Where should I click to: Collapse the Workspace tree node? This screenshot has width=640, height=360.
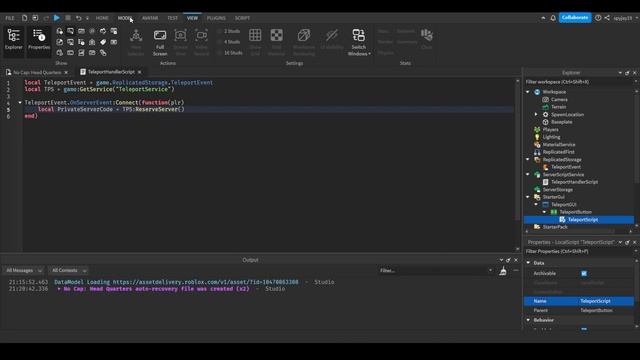[x=528, y=92]
